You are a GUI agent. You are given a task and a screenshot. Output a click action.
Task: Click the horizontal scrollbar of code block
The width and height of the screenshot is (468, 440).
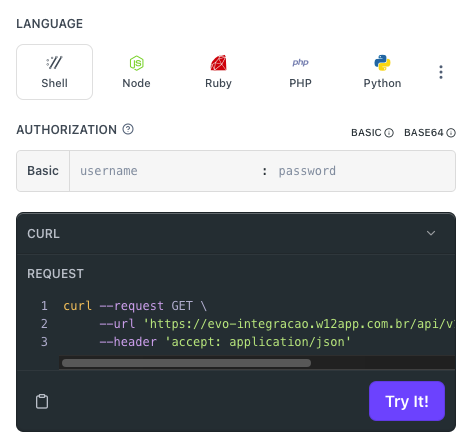[186, 363]
